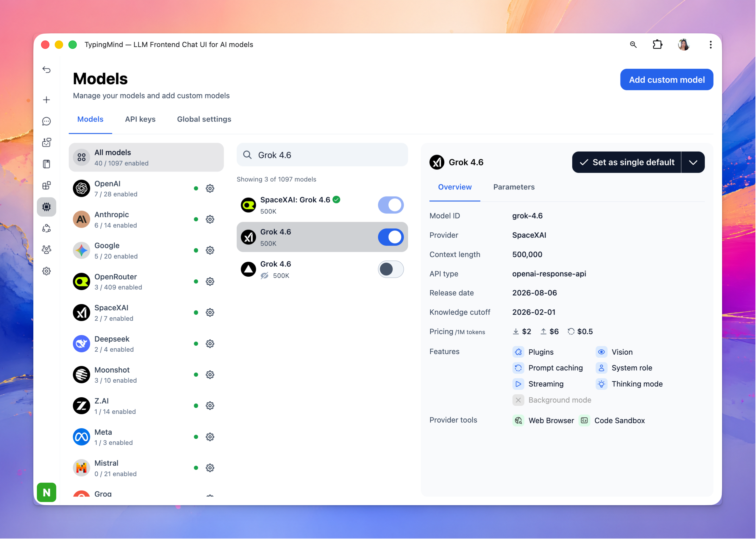
Task: Open the three-dot menu in the title bar
Action: 710,44
